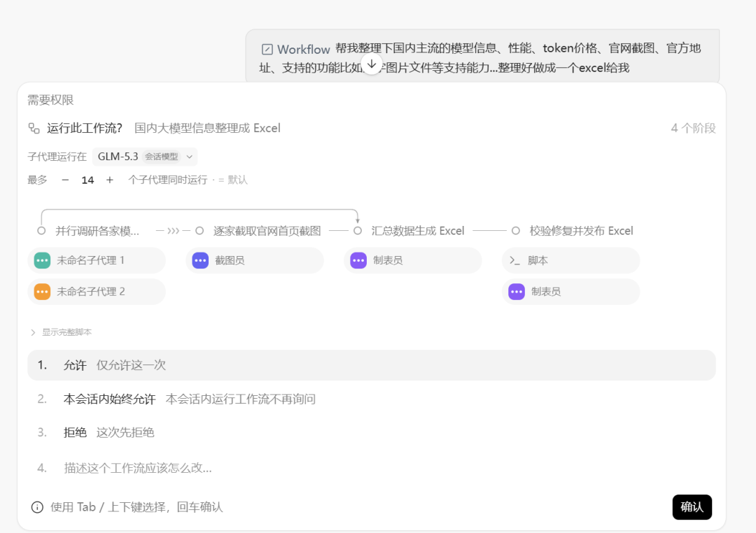Click the 国内大模型信息整理成 Excel title

(x=207, y=128)
